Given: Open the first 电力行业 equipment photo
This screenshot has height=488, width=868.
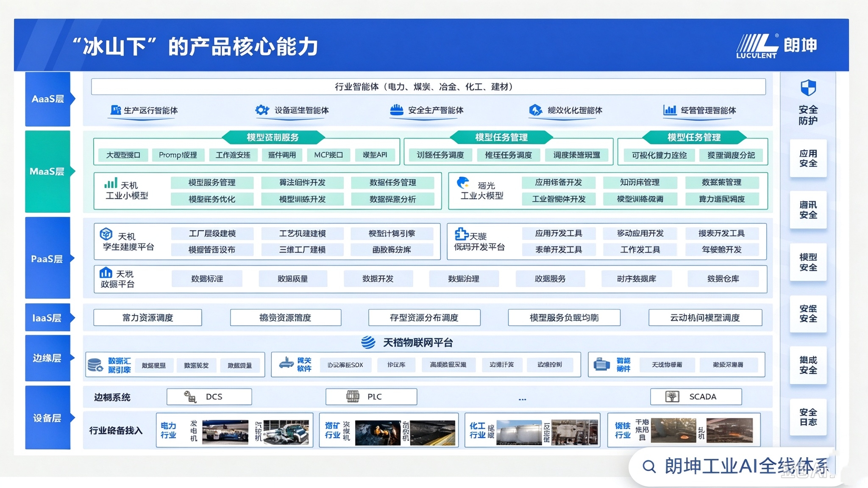Looking at the screenshot, I should pos(225,432).
